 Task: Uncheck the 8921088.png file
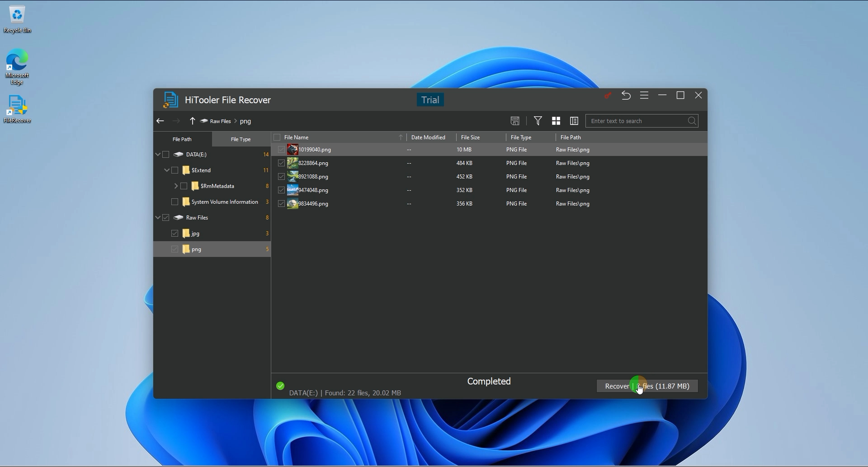[281, 176]
